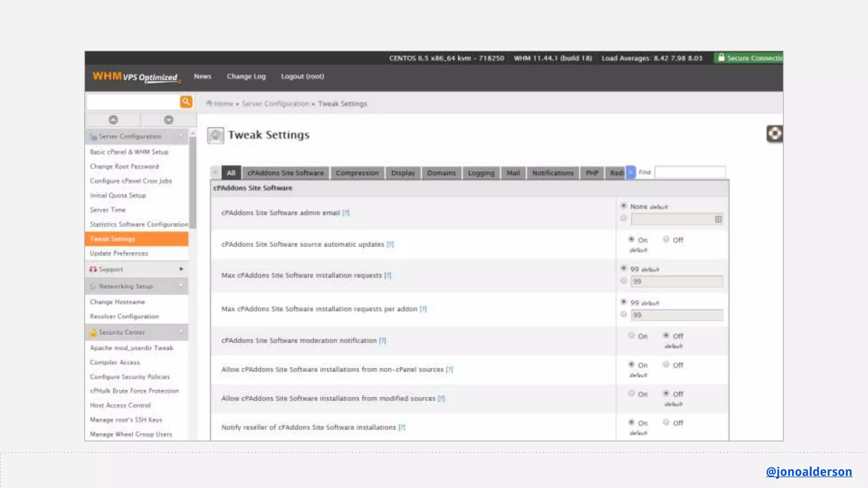Click the lifesaver help icon at top right
This screenshot has height=488, width=868.
pyautogui.click(x=774, y=134)
